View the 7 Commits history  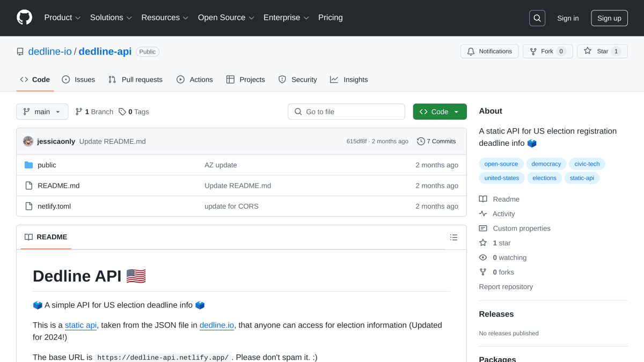436,142
